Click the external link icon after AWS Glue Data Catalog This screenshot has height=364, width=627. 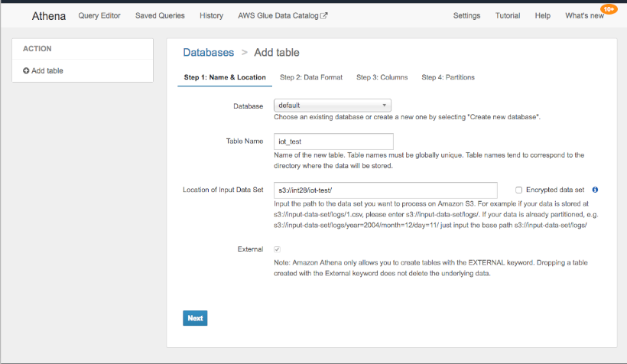(x=324, y=15)
